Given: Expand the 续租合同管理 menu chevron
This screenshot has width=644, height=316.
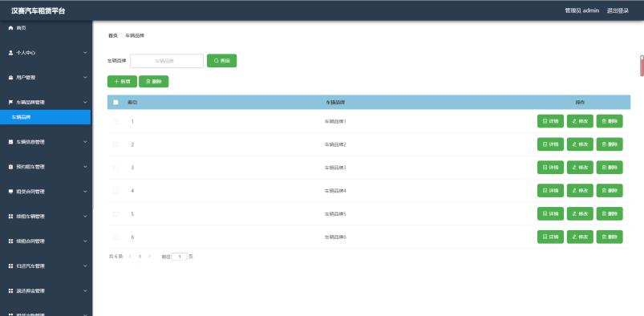Looking at the screenshot, I should 85,241.
